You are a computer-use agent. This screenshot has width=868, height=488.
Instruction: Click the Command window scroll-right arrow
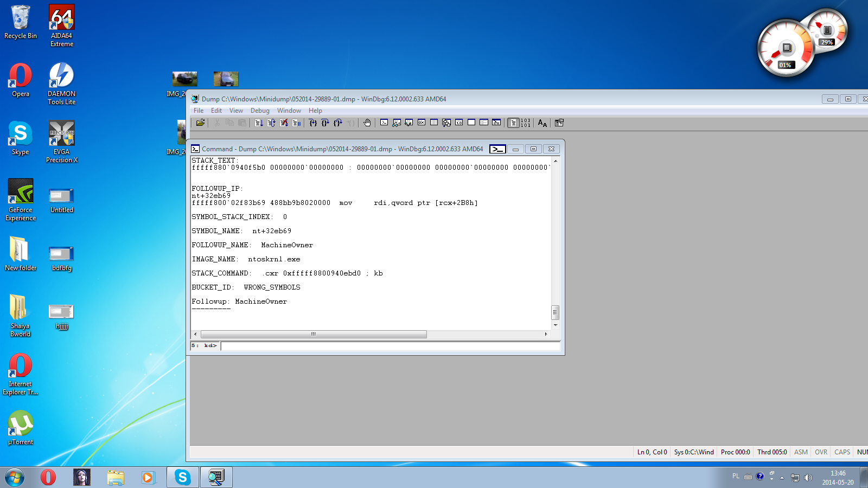[x=546, y=334]
